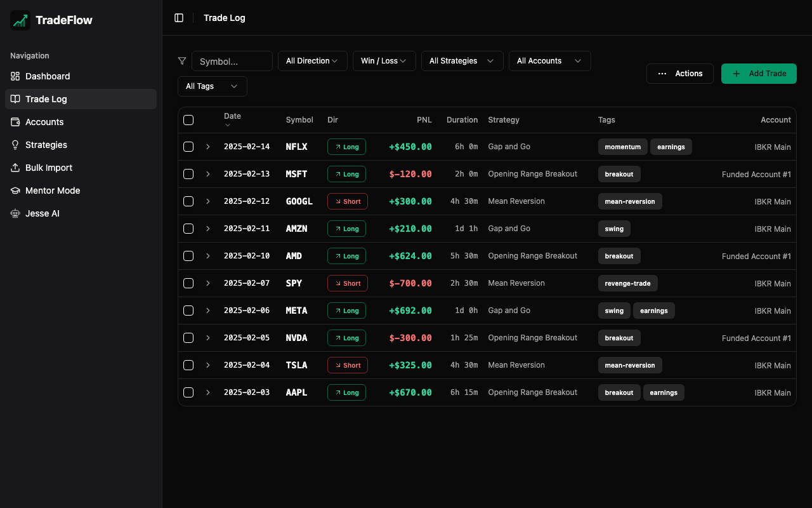Check the checkbox on the SPY trade row
812x508 pixels.
tap(188, 283)
